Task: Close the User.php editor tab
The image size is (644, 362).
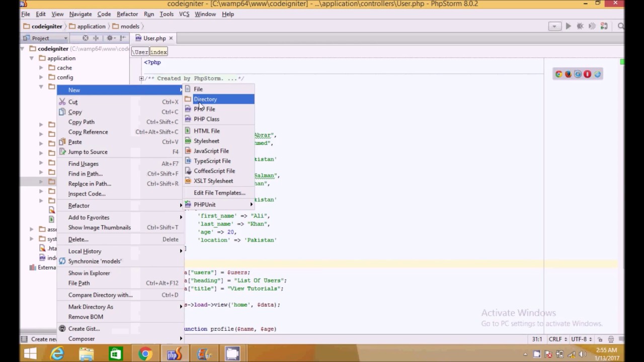Action: click(171, 38)
